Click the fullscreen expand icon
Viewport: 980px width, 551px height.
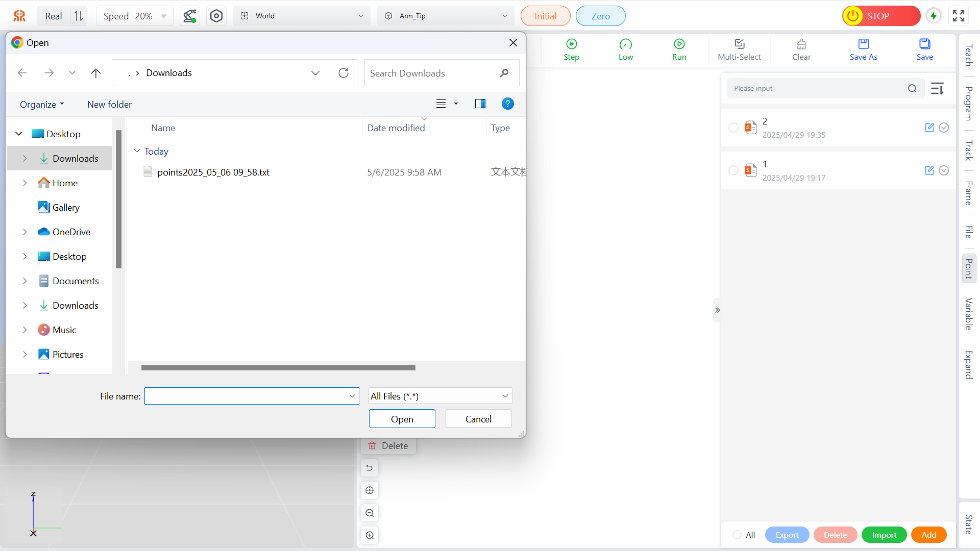959,16
